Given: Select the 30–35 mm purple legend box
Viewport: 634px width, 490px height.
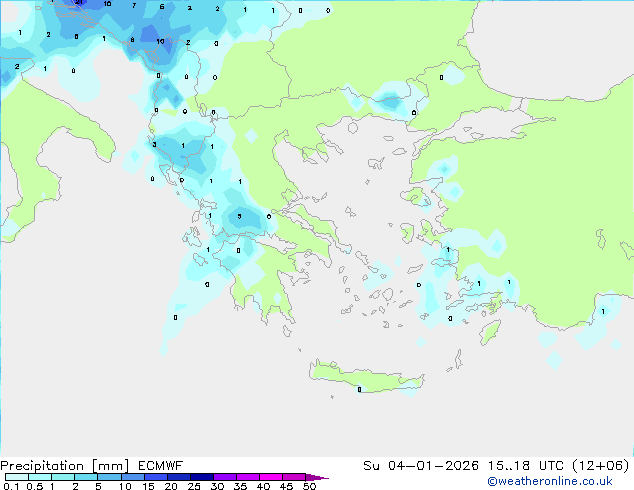Looking at the screenshot, I should [x=224, y=477].
